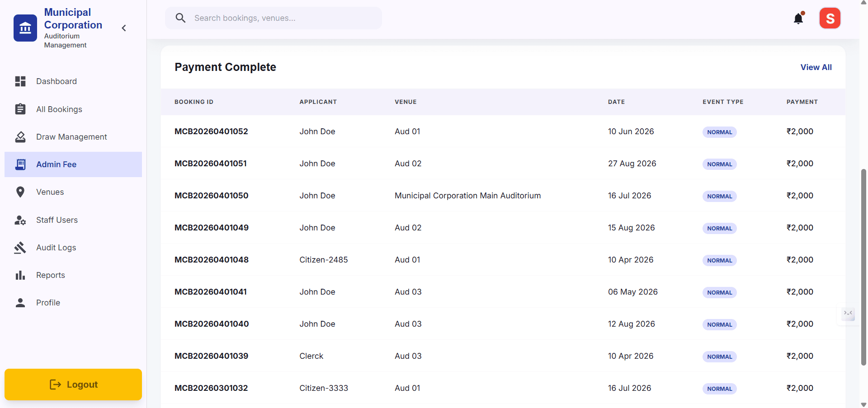
Task: Open the Reports page
Action: (x=73, y=275)
